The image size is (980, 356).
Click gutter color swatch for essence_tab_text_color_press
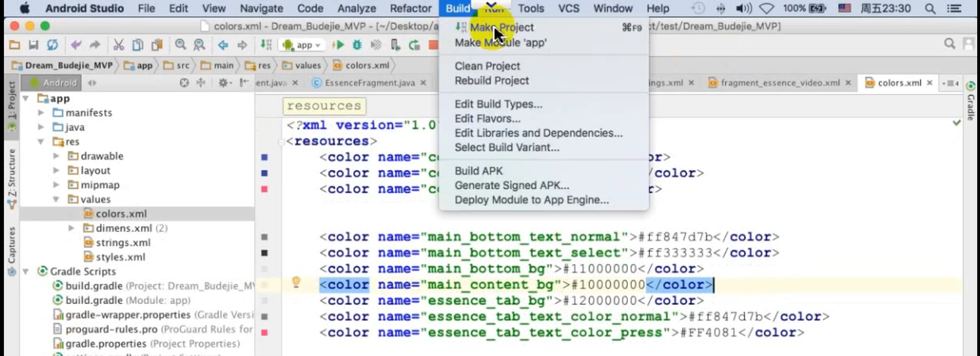[265, 332]
